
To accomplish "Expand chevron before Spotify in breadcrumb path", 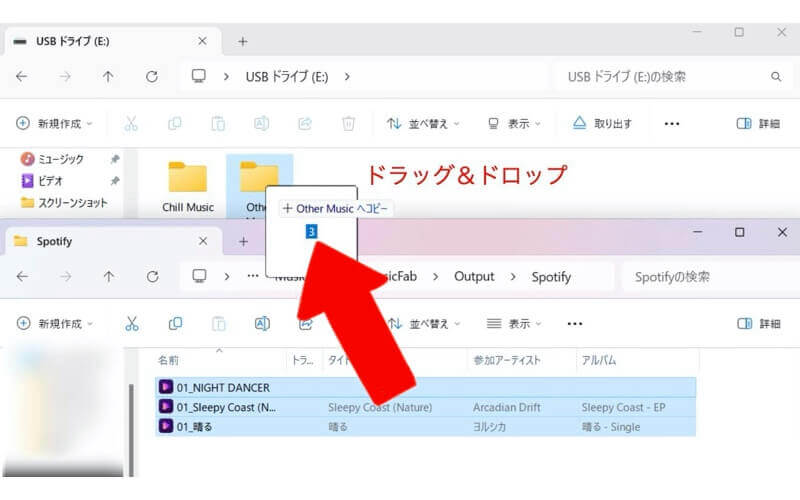I will [x=513, y=277].
